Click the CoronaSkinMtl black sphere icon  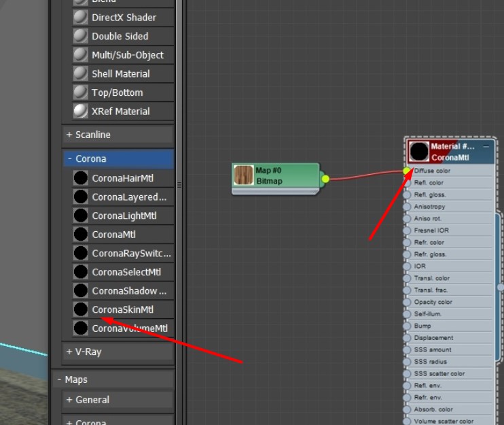80,309
